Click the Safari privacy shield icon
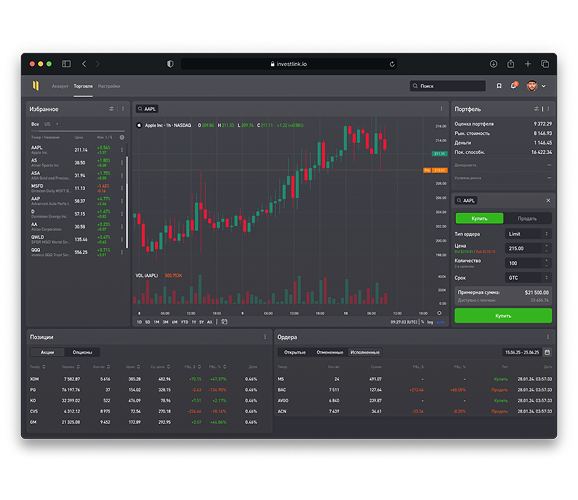 click(x=170, y=64)
